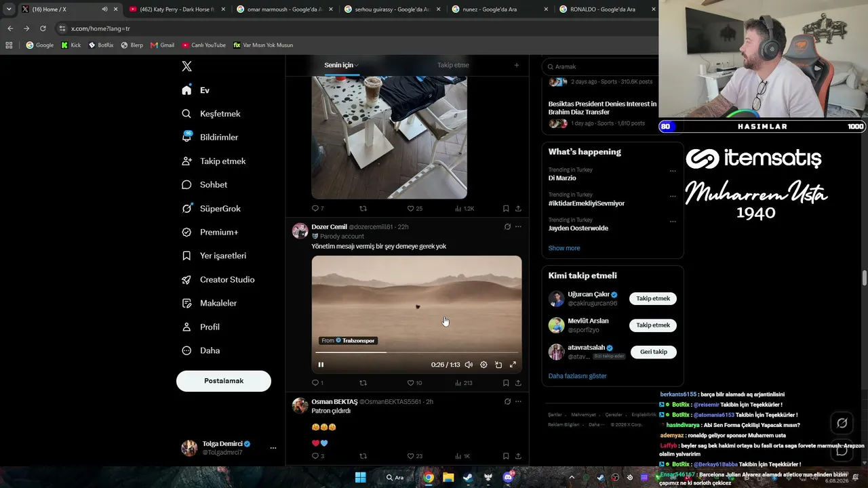Open more options on Osman BEKTAŞ's post
Screen dimensions: 868x488
click(x=518, y=402)
